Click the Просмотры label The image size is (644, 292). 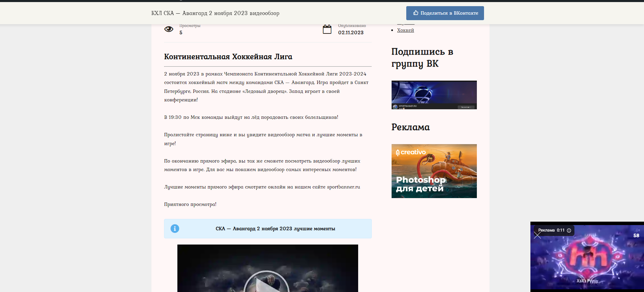(190, 26)
